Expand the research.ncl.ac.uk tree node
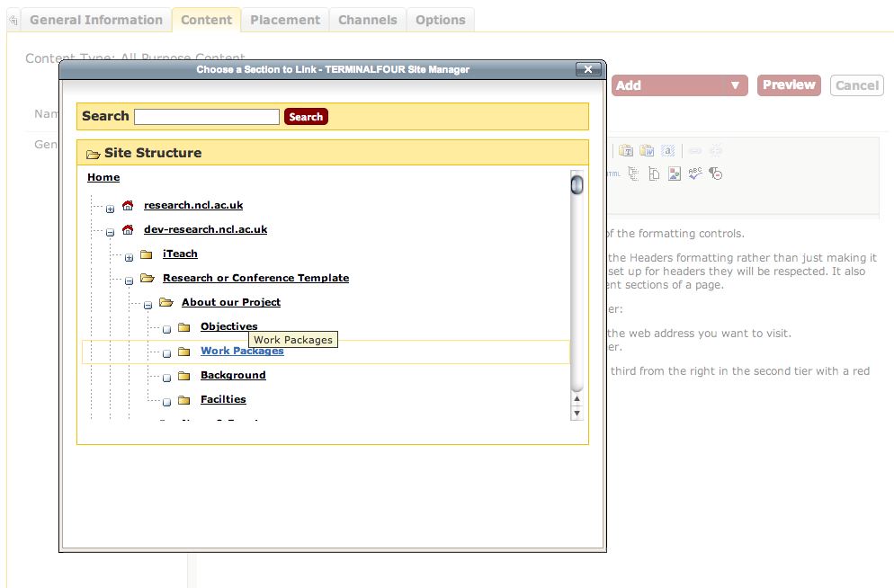This screenshot has height=588, width=894. pos(110,209)
